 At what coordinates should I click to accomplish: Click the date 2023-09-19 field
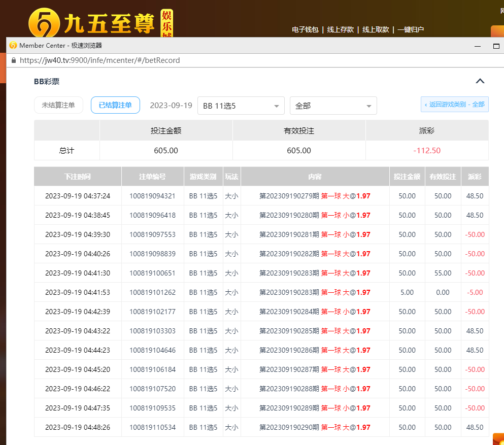(171, 106)
